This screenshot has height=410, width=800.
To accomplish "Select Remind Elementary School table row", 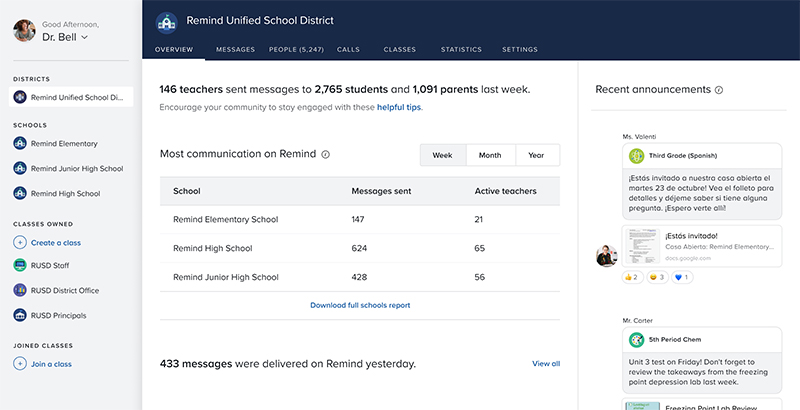I will (360, 220).
